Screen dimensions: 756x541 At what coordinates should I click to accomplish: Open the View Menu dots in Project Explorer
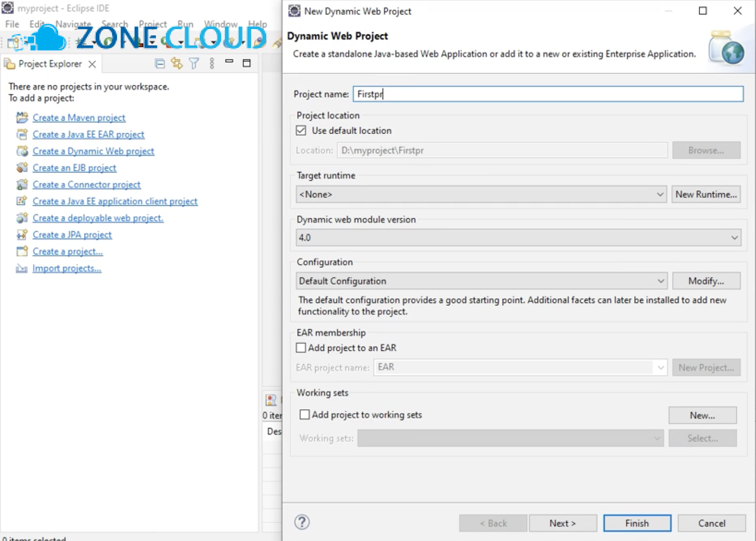[212, 64]
